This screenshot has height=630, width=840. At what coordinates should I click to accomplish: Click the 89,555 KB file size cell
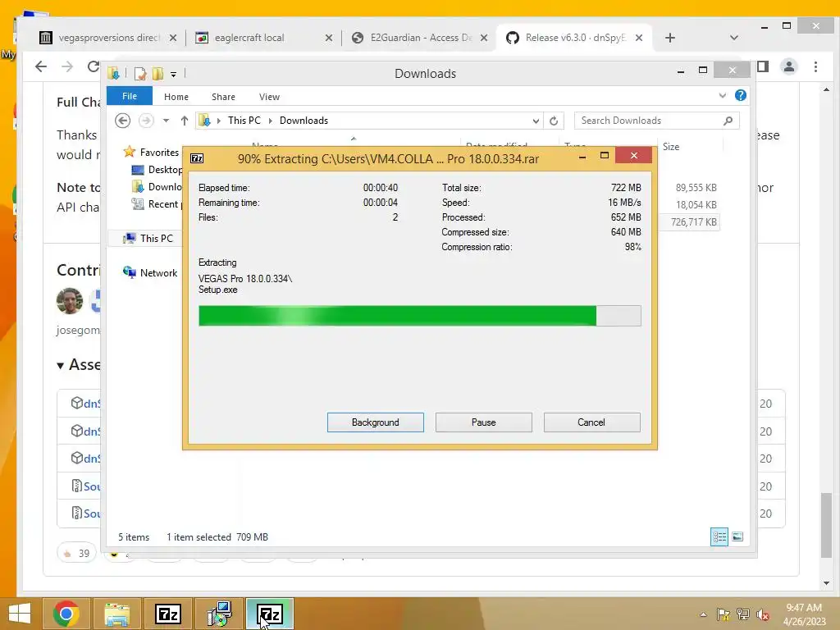click(x=696, y=188)
